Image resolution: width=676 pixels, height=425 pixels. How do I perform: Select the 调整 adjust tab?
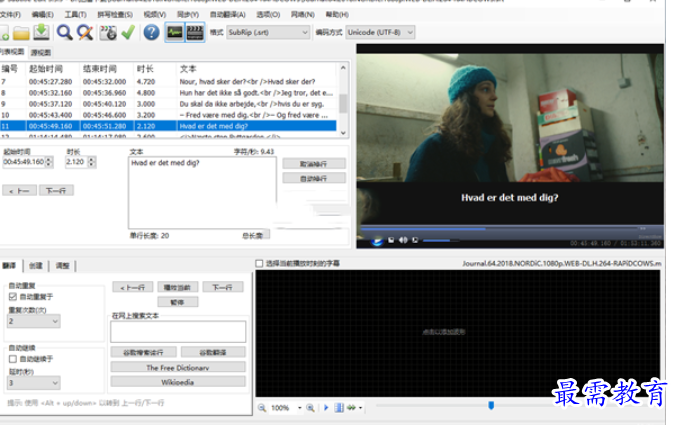63,266
